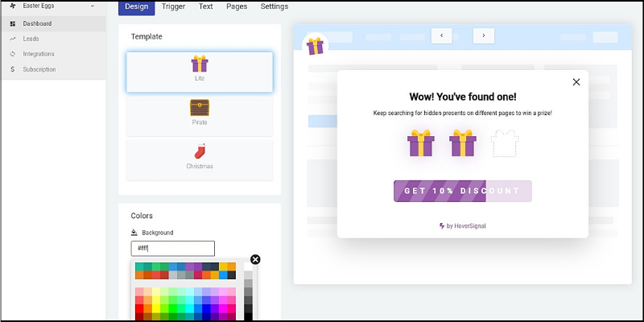Show the next preview page
This screenshot has height=322, width=644.
coord(484,35)
